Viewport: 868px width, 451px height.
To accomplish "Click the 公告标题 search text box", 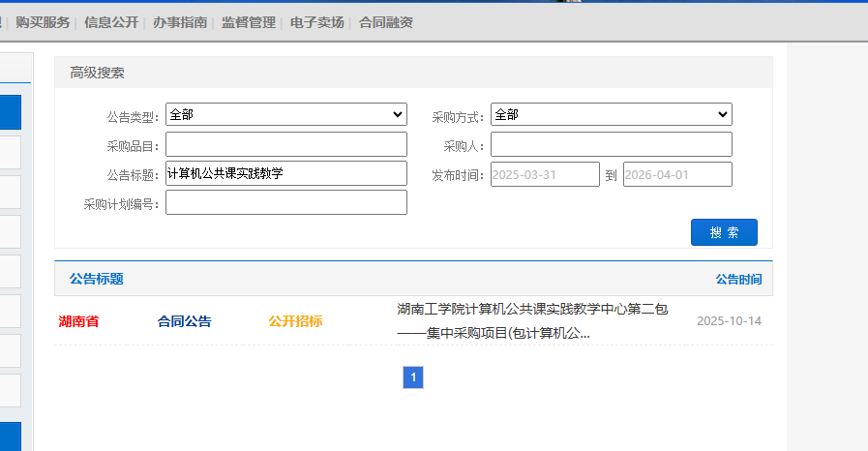I will tap(285, 173).
